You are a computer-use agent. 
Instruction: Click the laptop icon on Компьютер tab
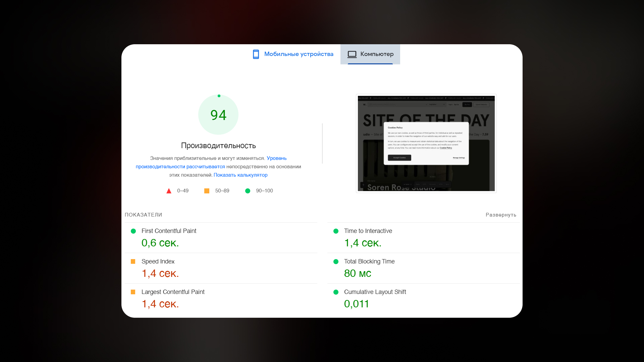coord(352,54)
